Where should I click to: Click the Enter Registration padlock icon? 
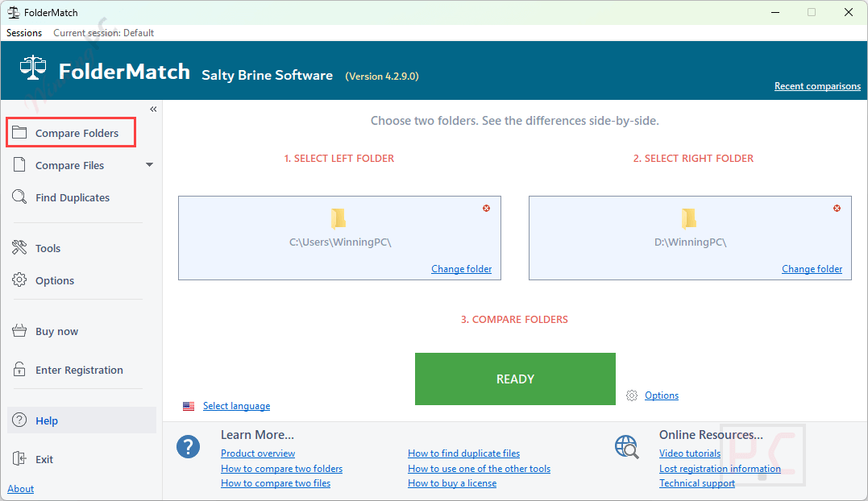click(x=19, y=369)
